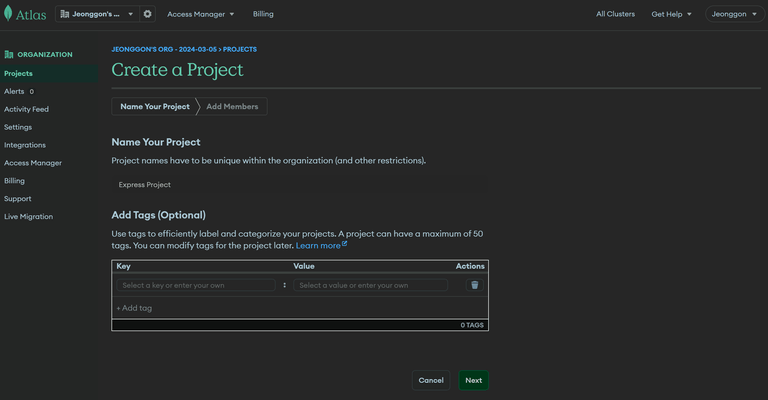
Task: Click the Atlas leaf logo
Action: 8,13
